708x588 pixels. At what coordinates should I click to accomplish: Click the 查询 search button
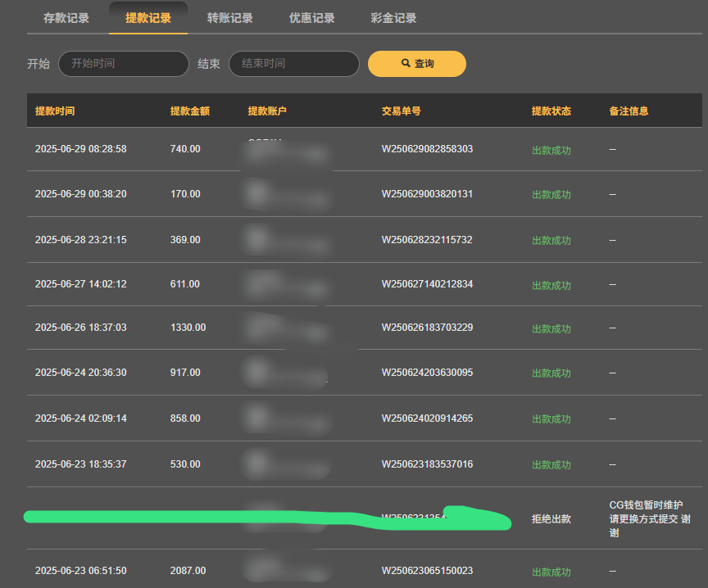[416, 64]
